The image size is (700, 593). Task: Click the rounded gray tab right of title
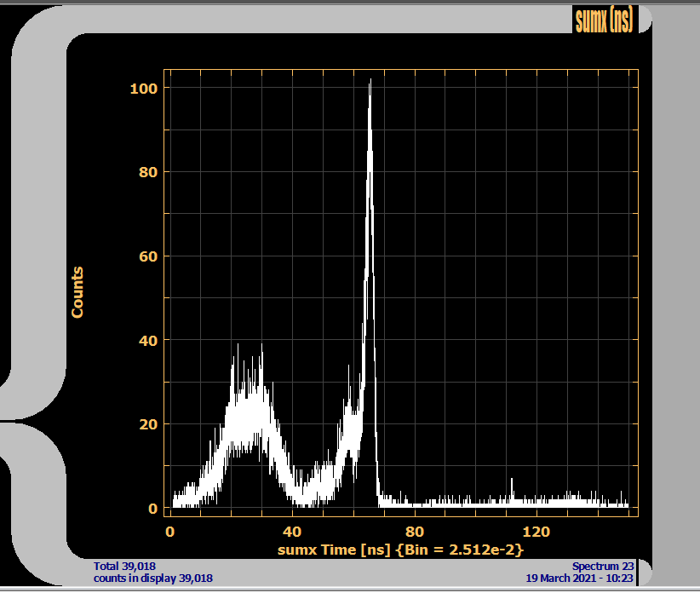click(644, 19)
